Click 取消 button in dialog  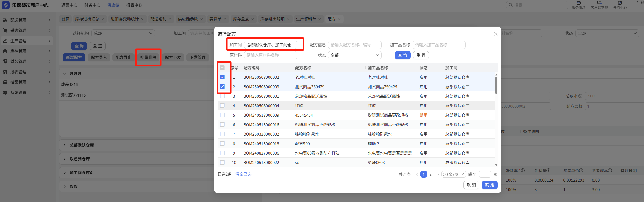pyautogui.click(x=471, y=185)
